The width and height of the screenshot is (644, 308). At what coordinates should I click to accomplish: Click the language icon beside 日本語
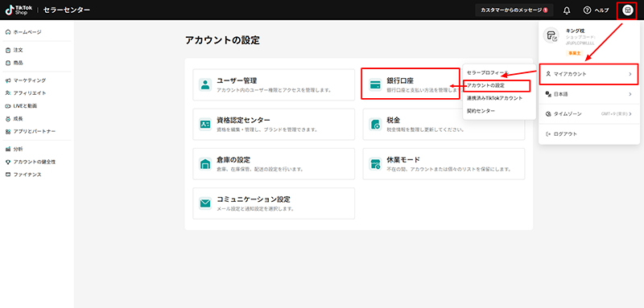pos(548,94)
